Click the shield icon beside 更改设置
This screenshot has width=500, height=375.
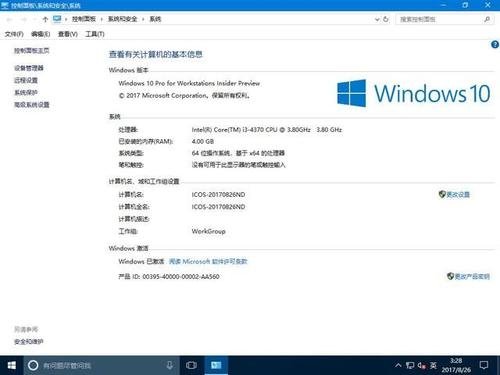click(442, 194)
